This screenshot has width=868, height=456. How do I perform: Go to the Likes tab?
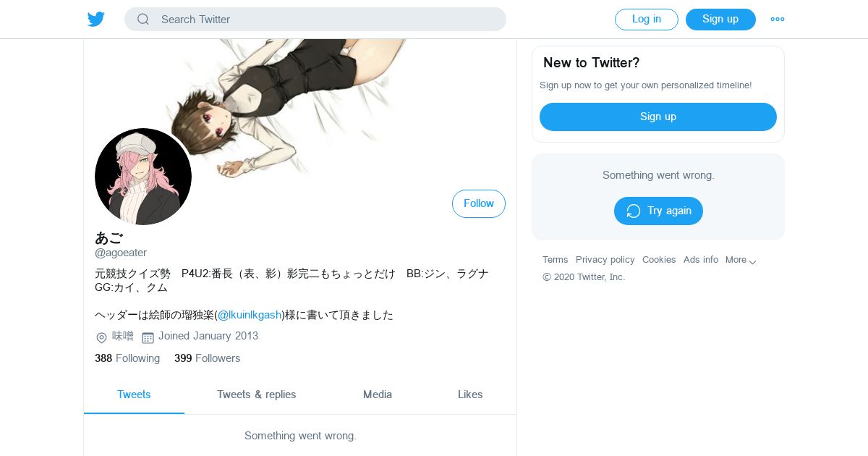pos(470,394)
